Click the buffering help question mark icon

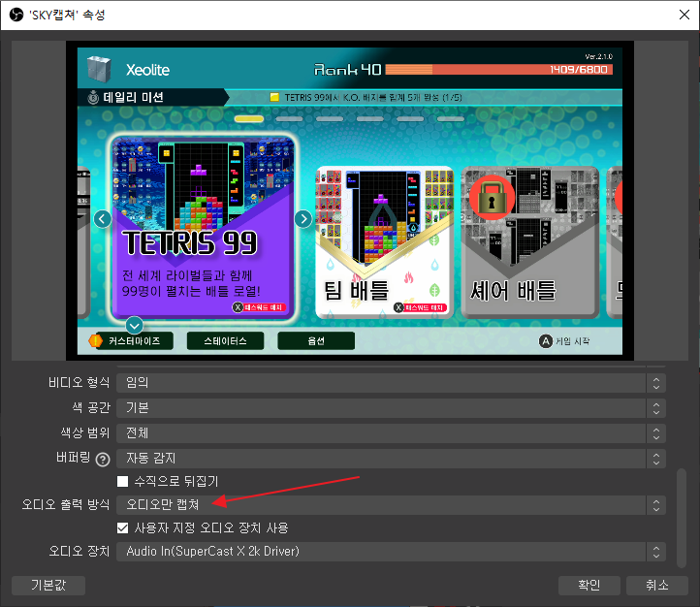pyautogui.click(x=103, y=460)
